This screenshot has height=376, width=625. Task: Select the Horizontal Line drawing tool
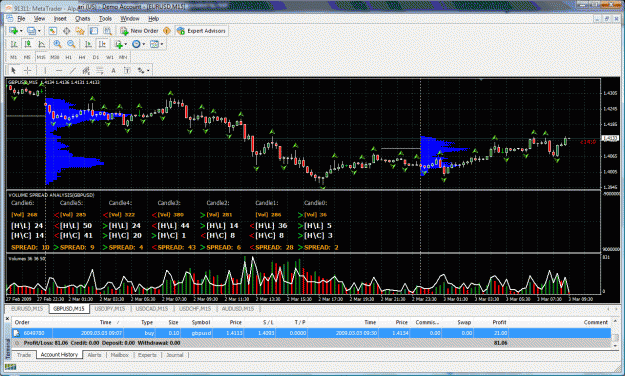tap(59, 71)
